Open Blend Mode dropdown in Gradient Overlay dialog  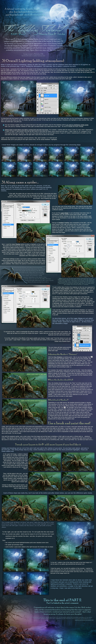click(27, 207)
